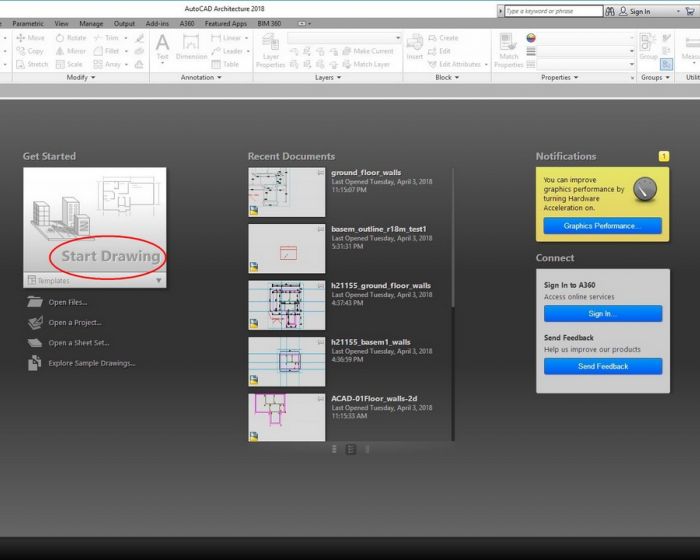This screenshot has width=700, height=560.
Task: Click the binoculars search icon
Action: [x=610, y=11]
